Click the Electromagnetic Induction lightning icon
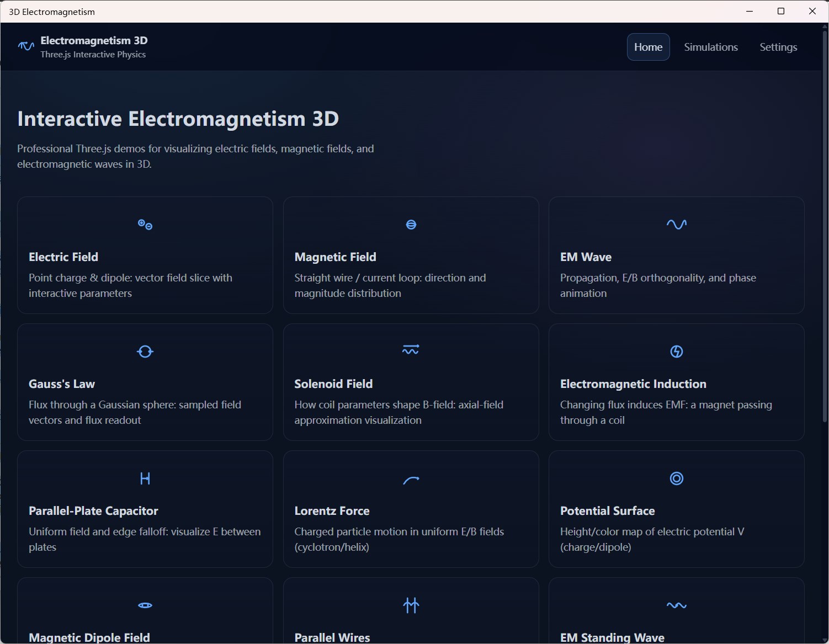 (676, 352)
